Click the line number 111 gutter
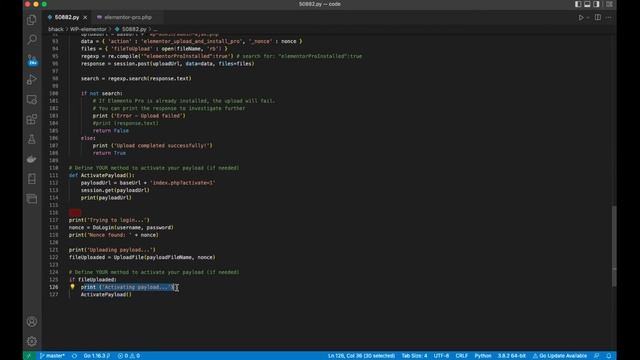Viewport: 640px width, 360px height. pos(53,176)
